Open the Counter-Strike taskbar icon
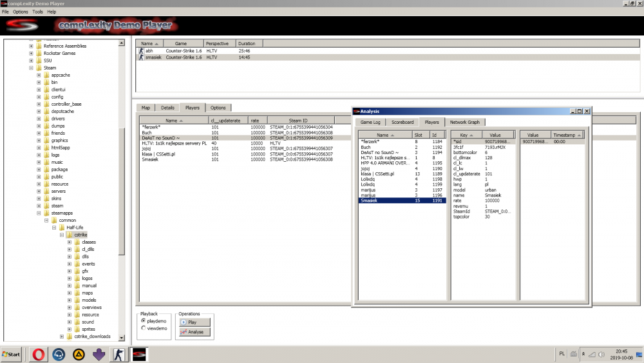This screenshot has height=363, width=644. click(118, 355)
